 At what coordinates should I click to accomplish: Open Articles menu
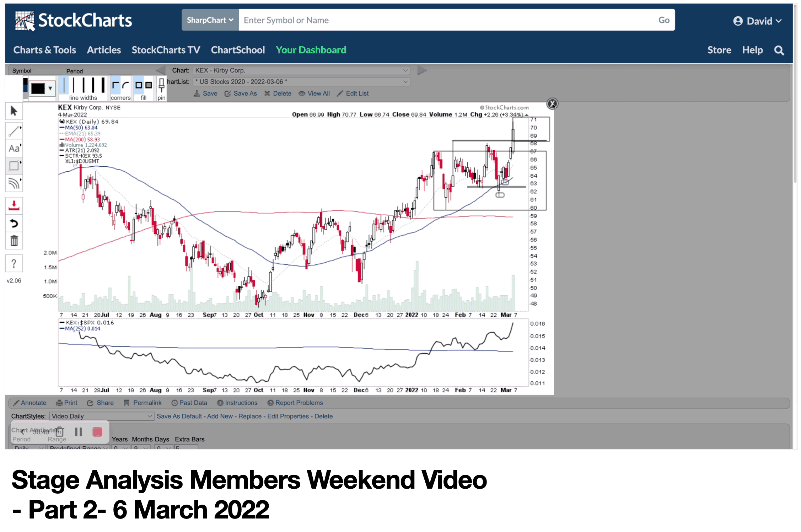[x=104, y=50]
